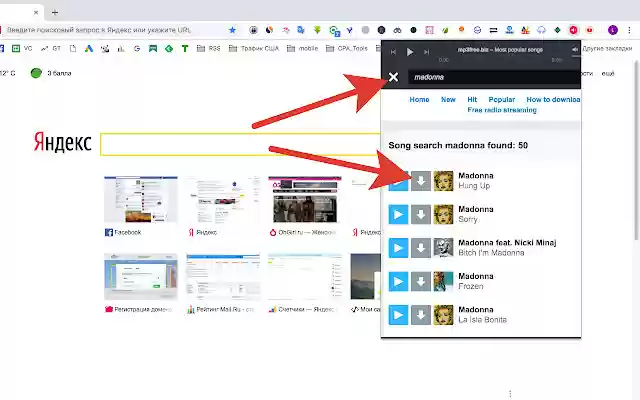The image size is (640, 400).
Task: Click the page vertical scrollbar
Action: [636, 151]
